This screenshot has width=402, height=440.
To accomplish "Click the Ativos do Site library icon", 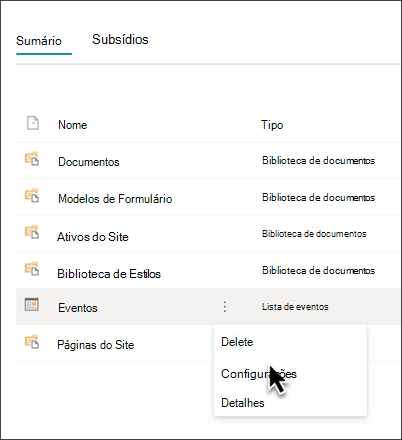I will pos(32,232).
